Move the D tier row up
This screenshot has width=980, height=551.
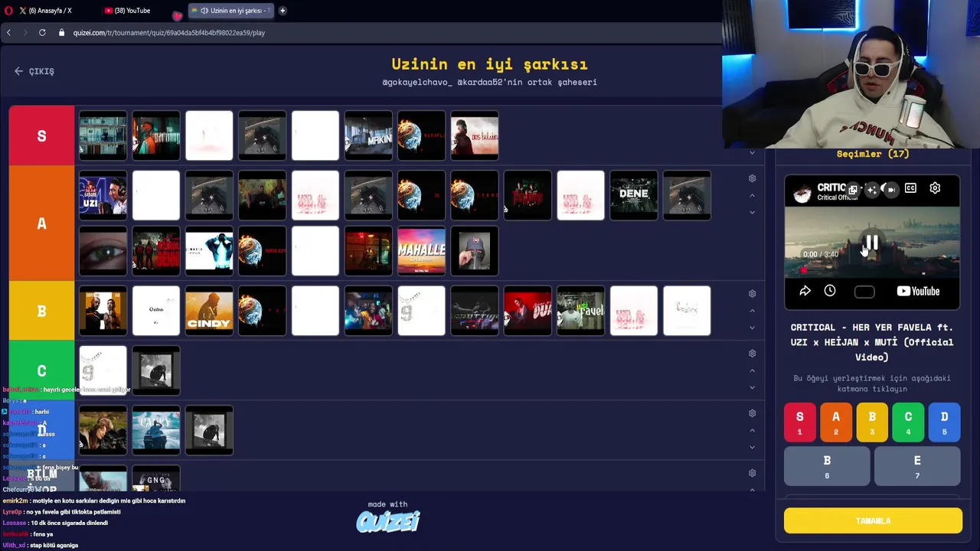752,430
